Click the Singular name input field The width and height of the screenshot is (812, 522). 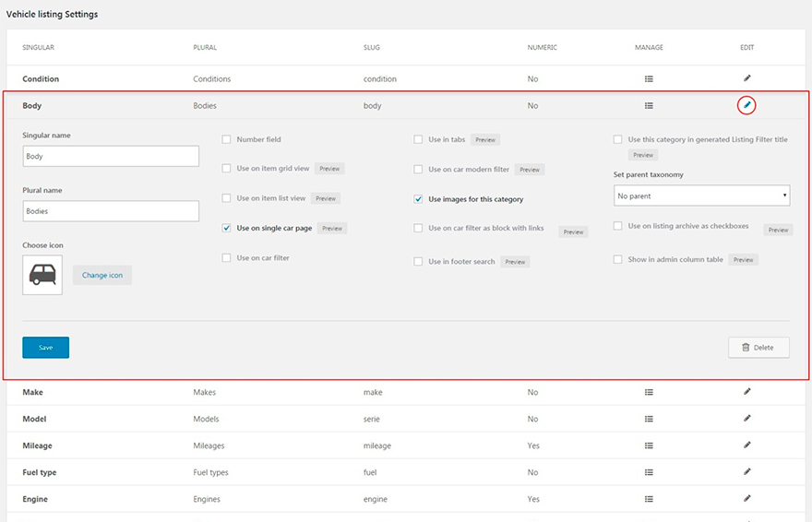pyautogui.click(x=111, y=157)
